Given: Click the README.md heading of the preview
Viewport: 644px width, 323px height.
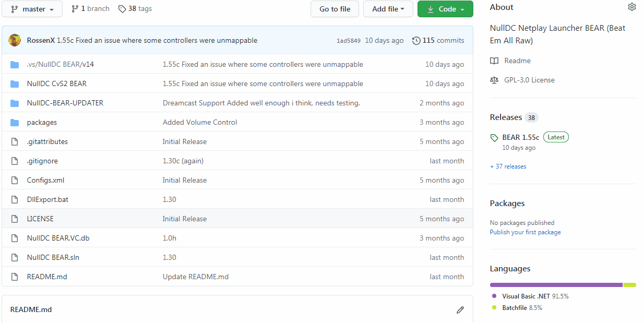Looking at the screenshot, I should click(31, 310).
